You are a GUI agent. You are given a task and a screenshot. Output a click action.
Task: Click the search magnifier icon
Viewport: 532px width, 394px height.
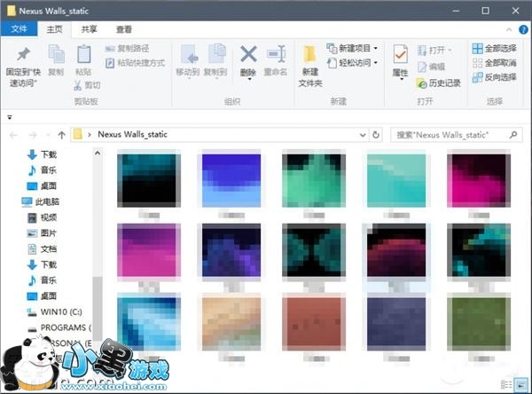click(513, 135)
